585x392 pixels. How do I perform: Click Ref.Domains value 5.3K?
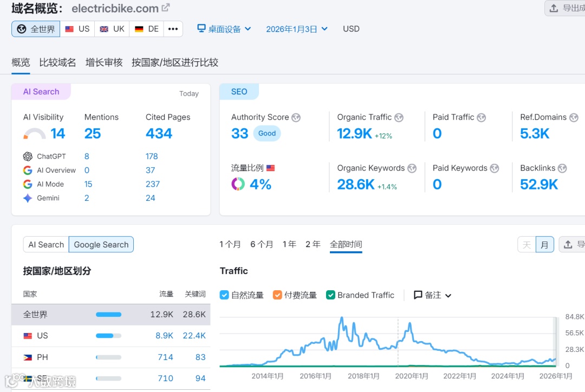point(535,134)
